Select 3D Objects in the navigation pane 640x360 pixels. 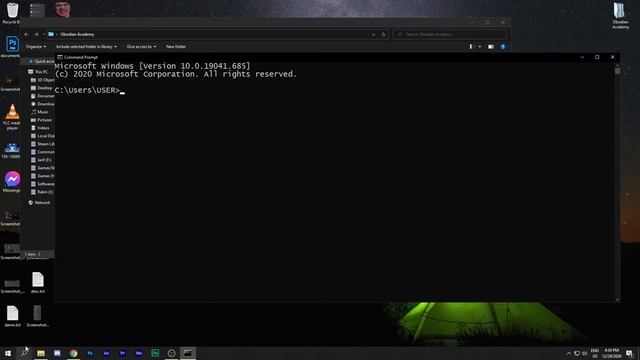pyautogui.click(x=42, y=80)
